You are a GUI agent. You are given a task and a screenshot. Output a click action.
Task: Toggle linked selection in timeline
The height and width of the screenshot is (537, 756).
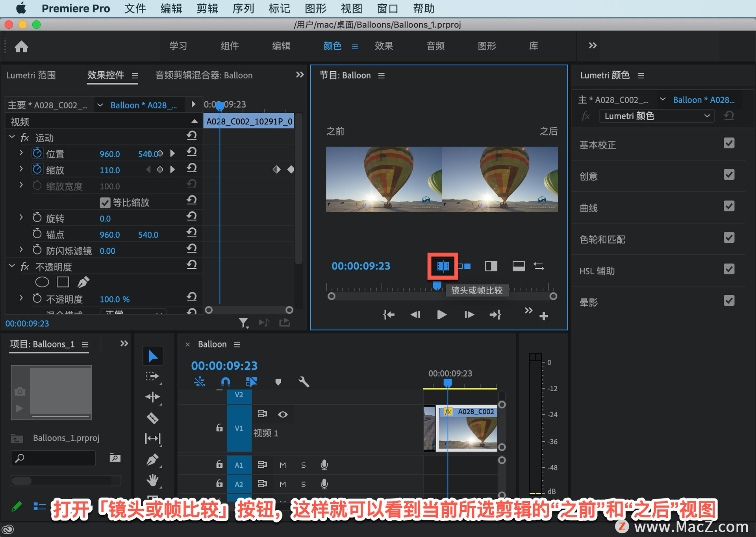[x=252, y=382]
